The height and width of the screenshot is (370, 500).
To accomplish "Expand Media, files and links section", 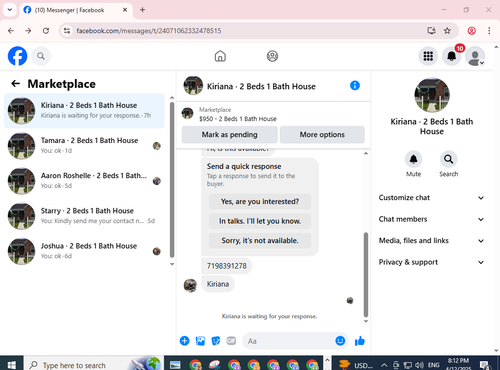I will tap(431, 241).
